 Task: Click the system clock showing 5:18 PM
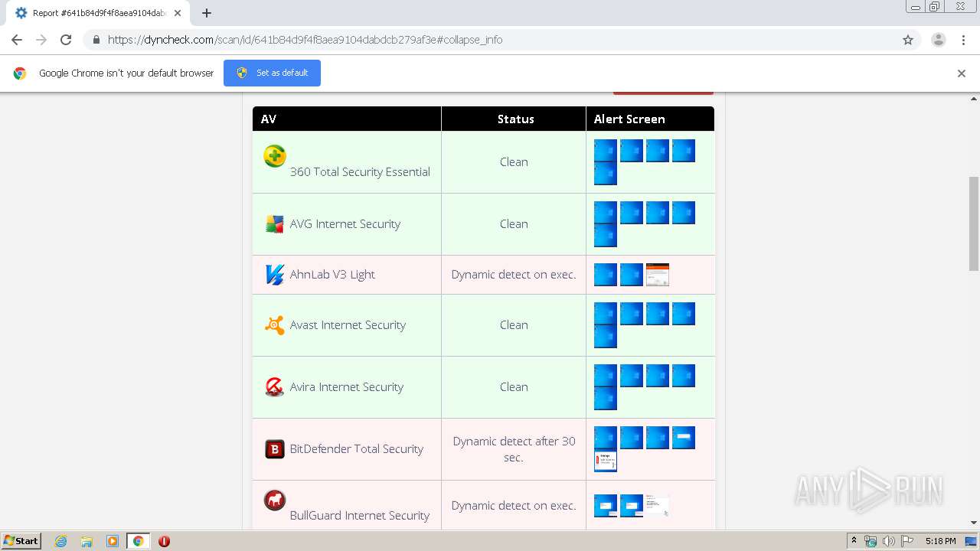pyautogui.click(x=940, y=541)
